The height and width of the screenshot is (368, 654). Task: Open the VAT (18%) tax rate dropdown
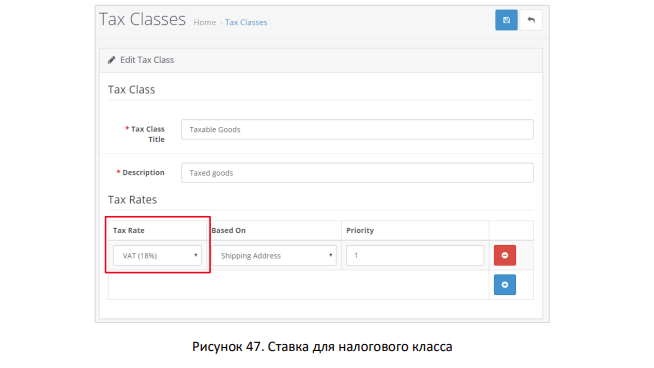[157, 255]
